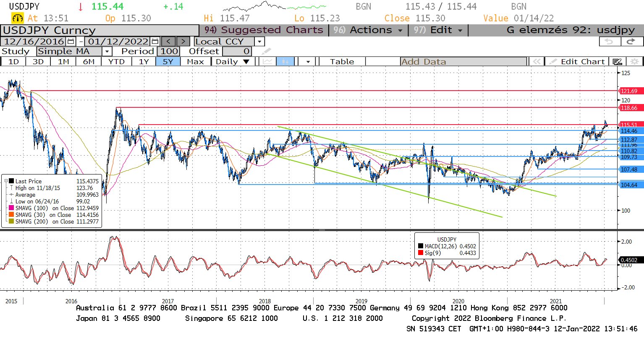Select the 1Y time range
The width and height of the screenshot is (644, 341).
[x=144, y=62]
